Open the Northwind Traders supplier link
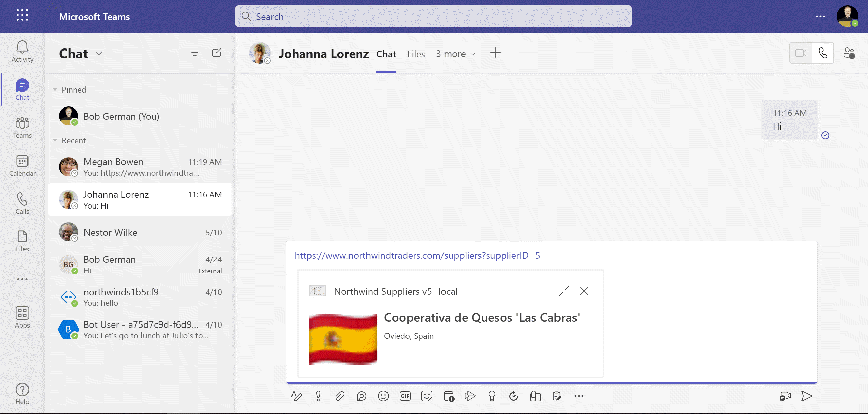868x414 pixels. point(417,255)
